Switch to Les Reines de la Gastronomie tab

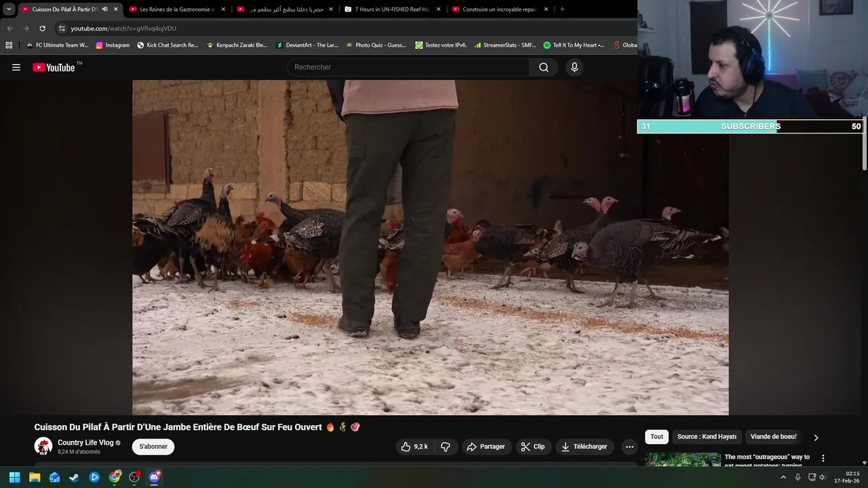click(176, 9)
